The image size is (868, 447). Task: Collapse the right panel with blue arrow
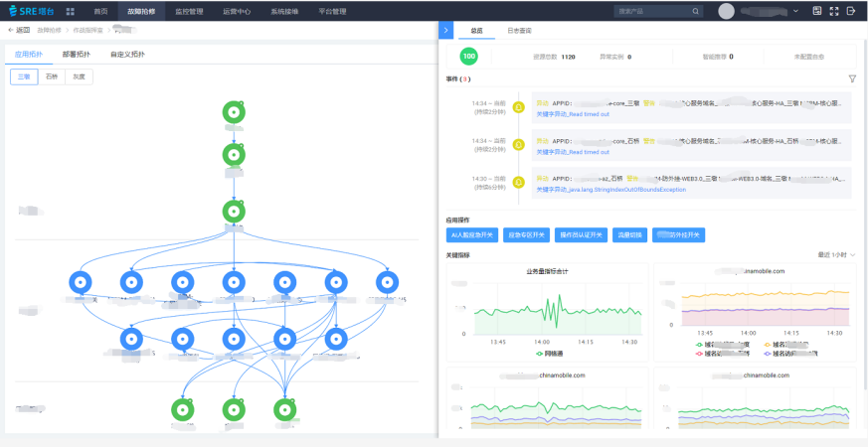(x=445, y=31)
